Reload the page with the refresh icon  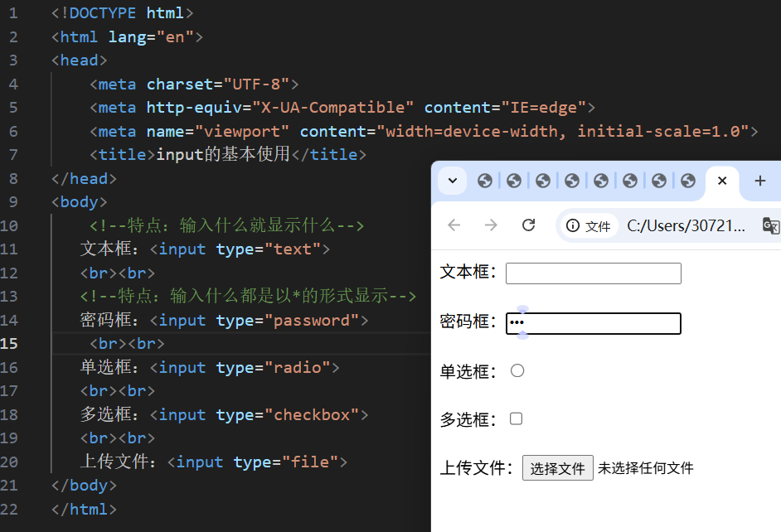528,225
